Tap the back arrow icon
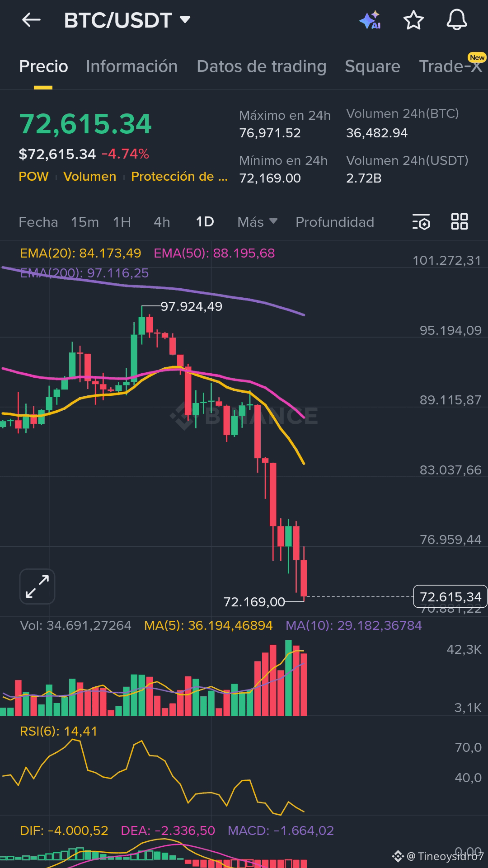The height and width of the screenshot is (868, 488). coord(31,20)
